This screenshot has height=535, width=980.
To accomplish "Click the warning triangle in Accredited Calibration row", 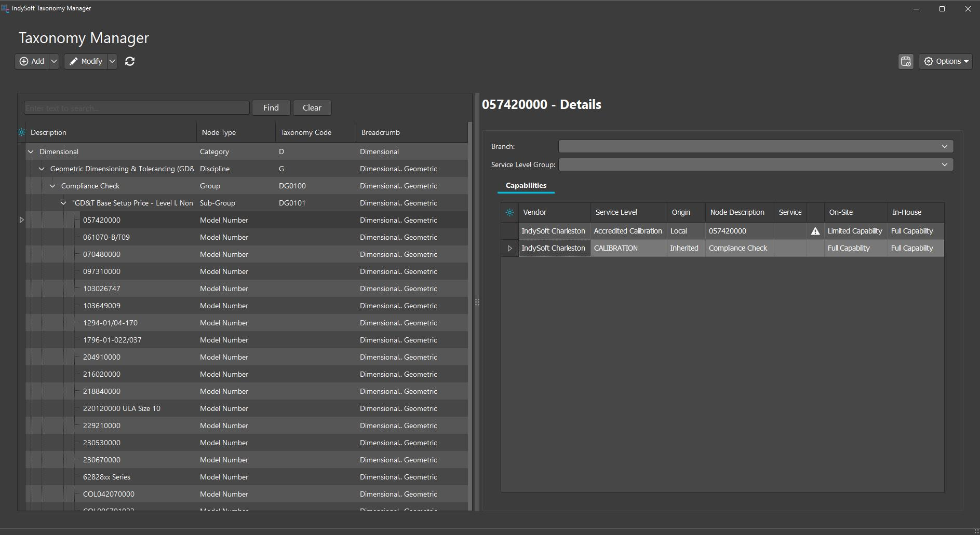I will coord(815,231).
